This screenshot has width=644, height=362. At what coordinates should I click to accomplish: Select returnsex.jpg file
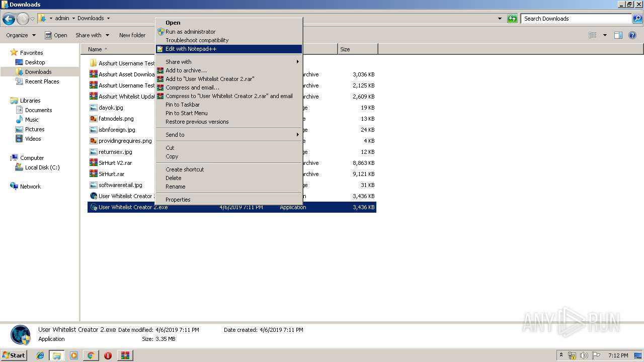coord(115,152)
